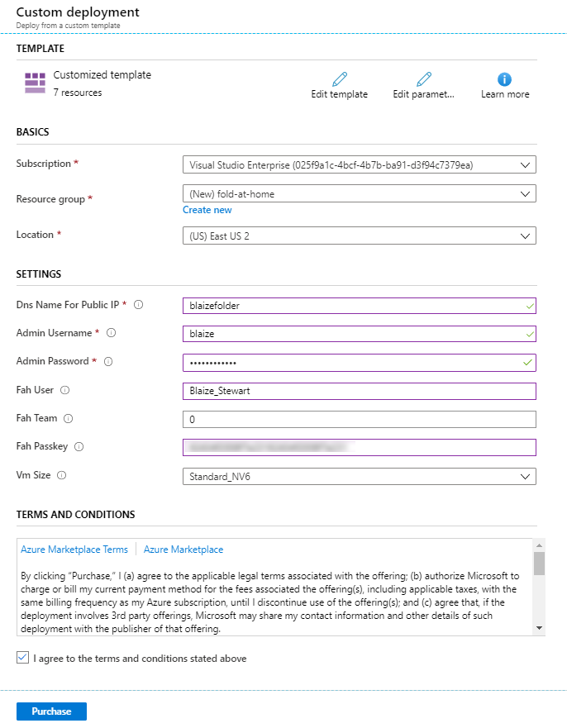
Task: Click the terms scrollbar thumb
Action: [x=539, y=564]
